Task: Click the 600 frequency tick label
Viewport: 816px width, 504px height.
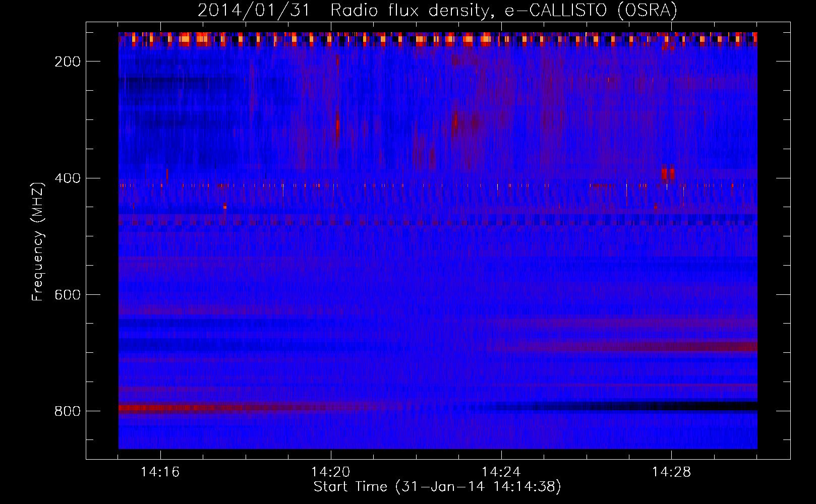Action: tap(68, 295)
